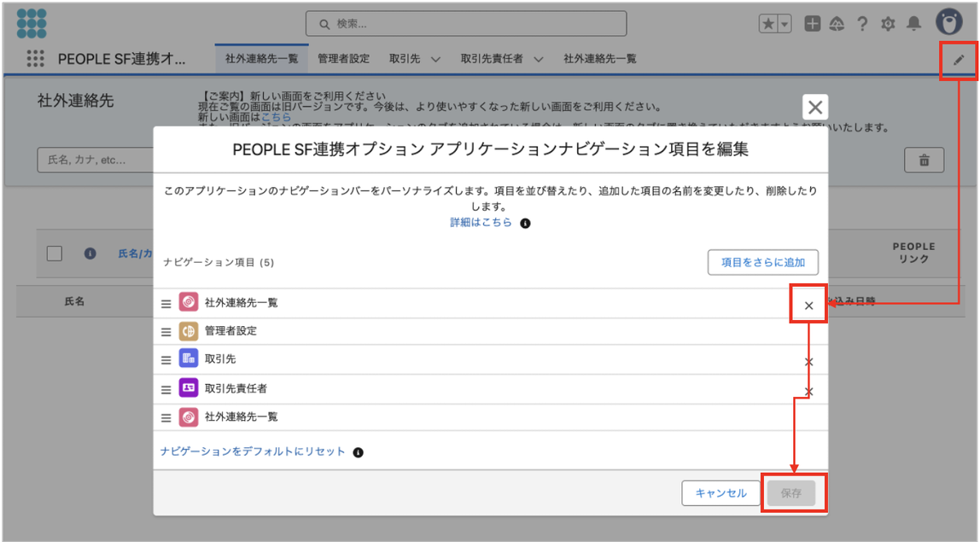Click the info icon beside 詳細はこちら
Viewport: 980px width, 542px height.
[x=526, y=223]
